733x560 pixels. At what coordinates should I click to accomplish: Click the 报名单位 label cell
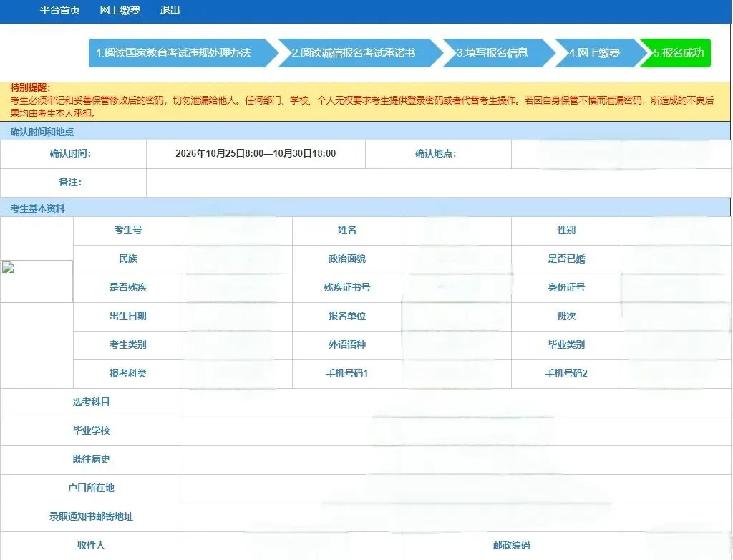347,316
